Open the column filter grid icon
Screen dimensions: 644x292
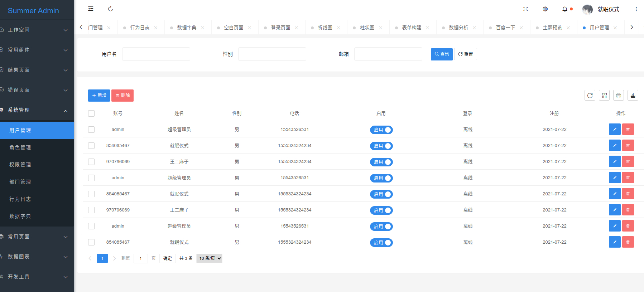(604, 95)
